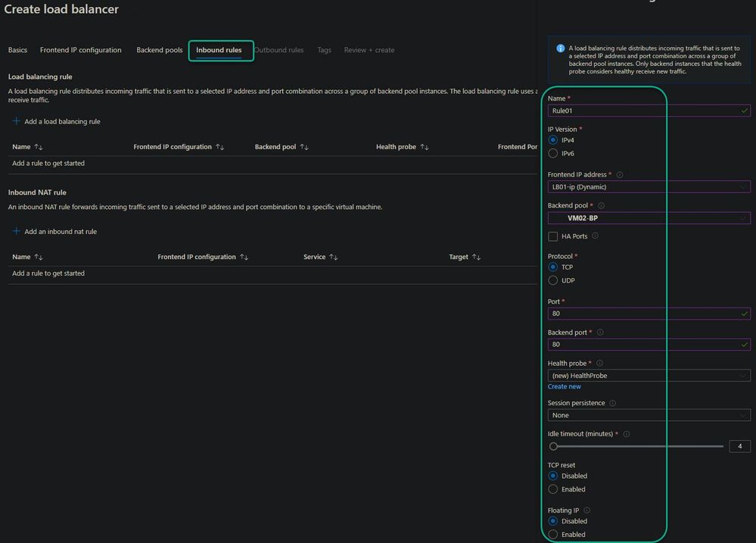Click the Session persistence info icon
Viewport: 756px width, 543px height.
click(x=612, y=404)
